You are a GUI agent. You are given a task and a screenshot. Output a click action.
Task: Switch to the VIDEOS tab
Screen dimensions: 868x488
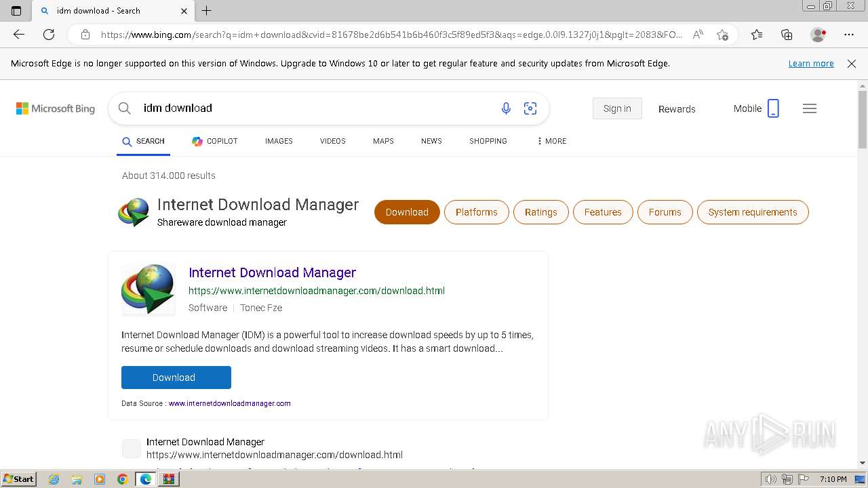(333, 141)
